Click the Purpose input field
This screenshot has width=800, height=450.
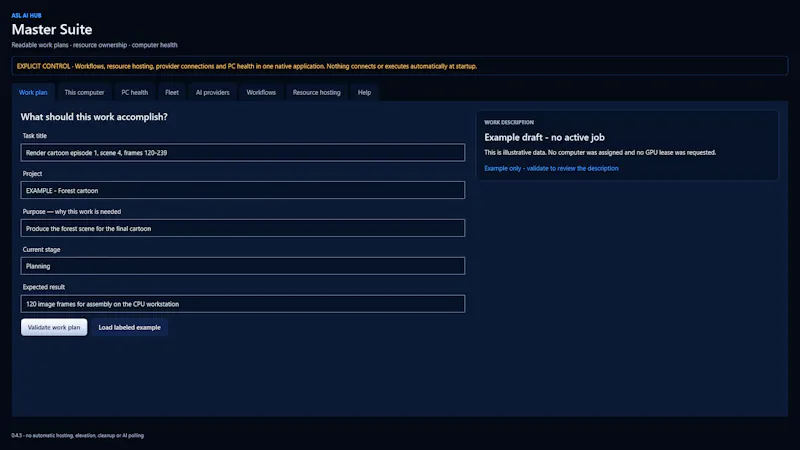pos(243,228)
